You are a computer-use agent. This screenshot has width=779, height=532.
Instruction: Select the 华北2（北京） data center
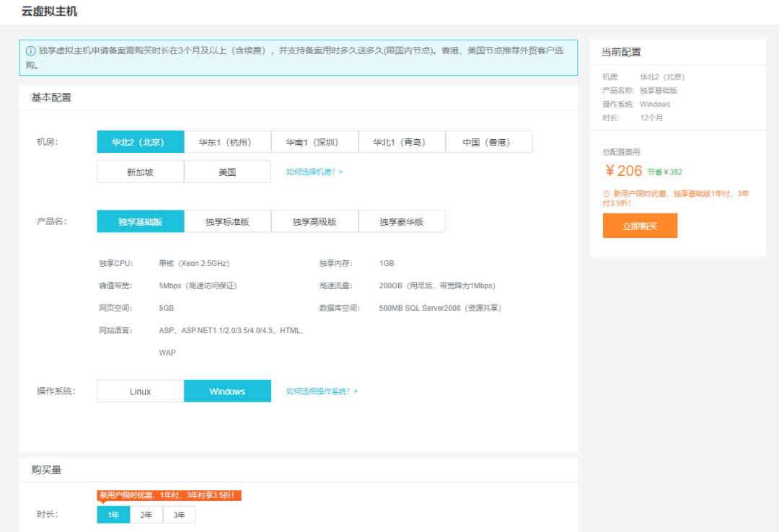pos(141,142)
